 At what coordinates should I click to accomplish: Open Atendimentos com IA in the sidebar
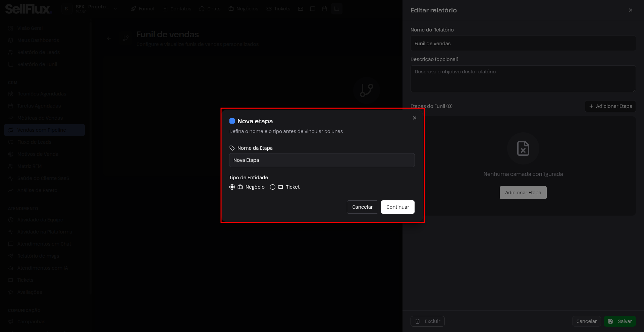(44, 268)
